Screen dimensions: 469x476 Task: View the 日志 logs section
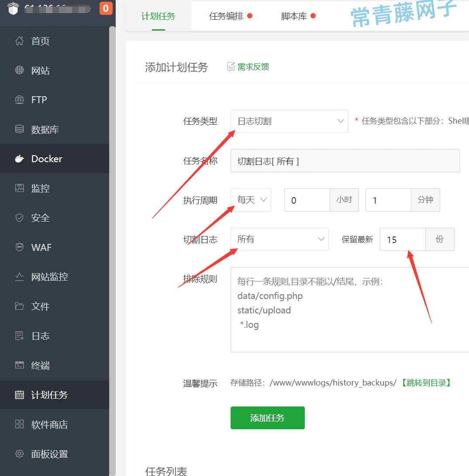coord(38,336)
